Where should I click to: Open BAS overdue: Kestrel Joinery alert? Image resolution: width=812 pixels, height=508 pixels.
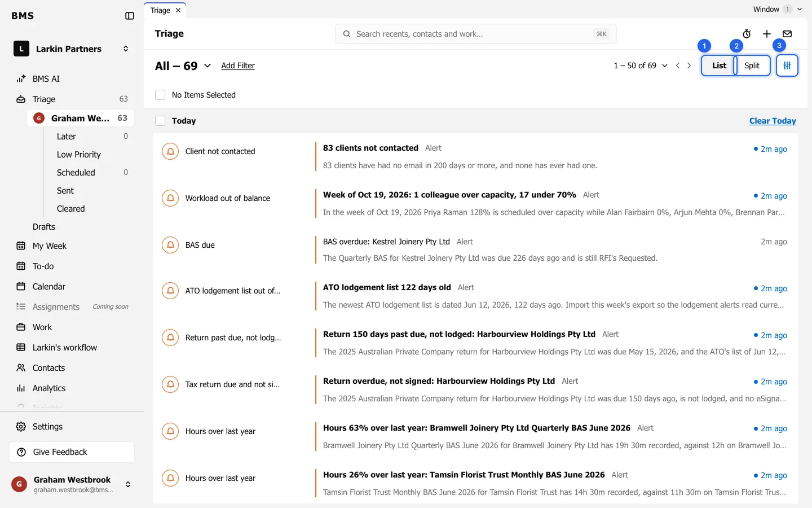(475, 249)
